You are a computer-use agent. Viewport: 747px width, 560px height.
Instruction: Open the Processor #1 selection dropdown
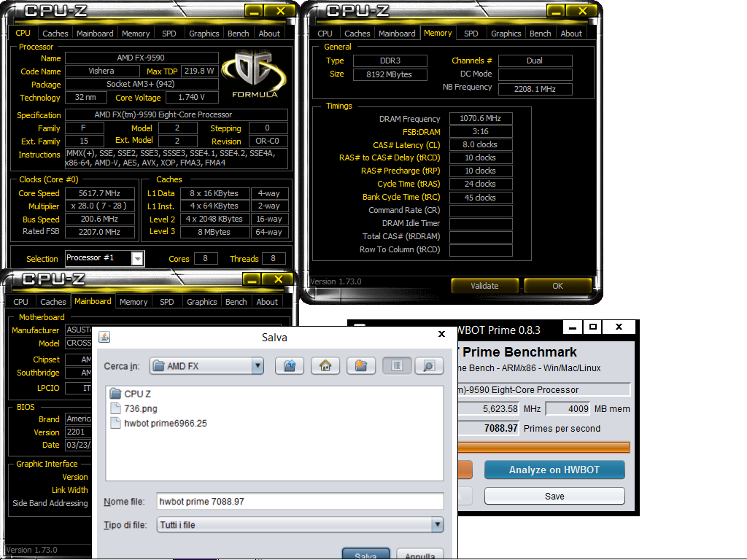click(x=138, y=259)
